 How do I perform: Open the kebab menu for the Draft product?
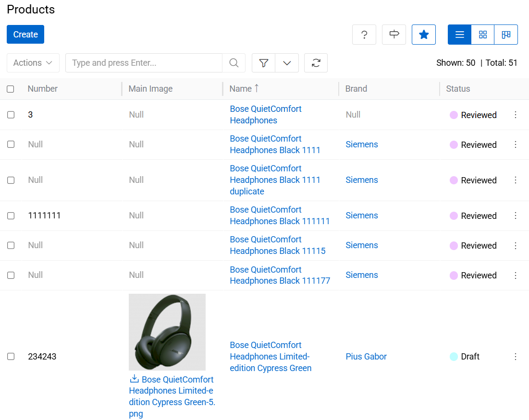click(516, 357)
